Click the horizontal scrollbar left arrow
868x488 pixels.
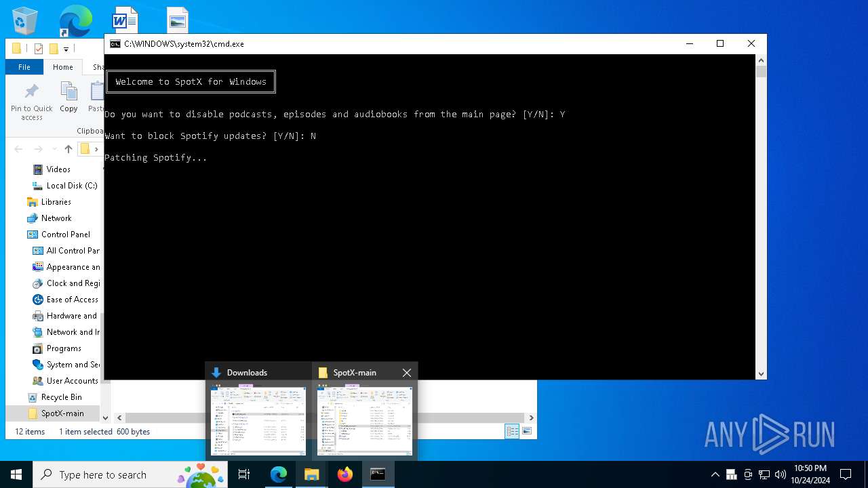pos(119,418)
